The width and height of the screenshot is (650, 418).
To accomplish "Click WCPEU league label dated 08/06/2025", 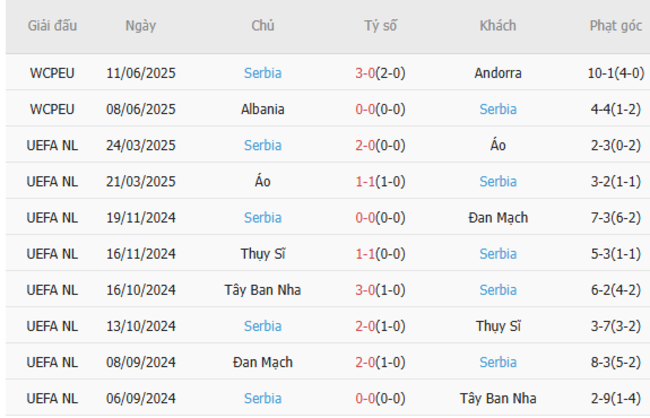I will (52, 109).
